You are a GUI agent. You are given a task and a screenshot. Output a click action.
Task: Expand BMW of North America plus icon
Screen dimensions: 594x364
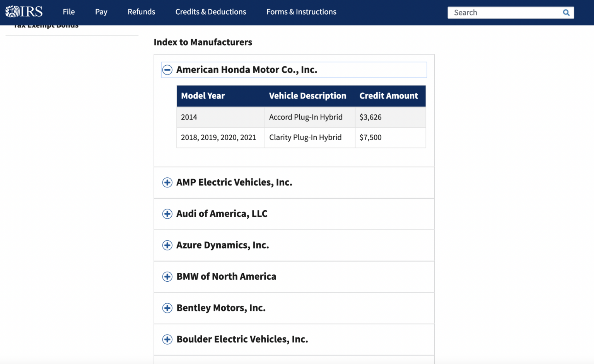(x=167, y=276)
